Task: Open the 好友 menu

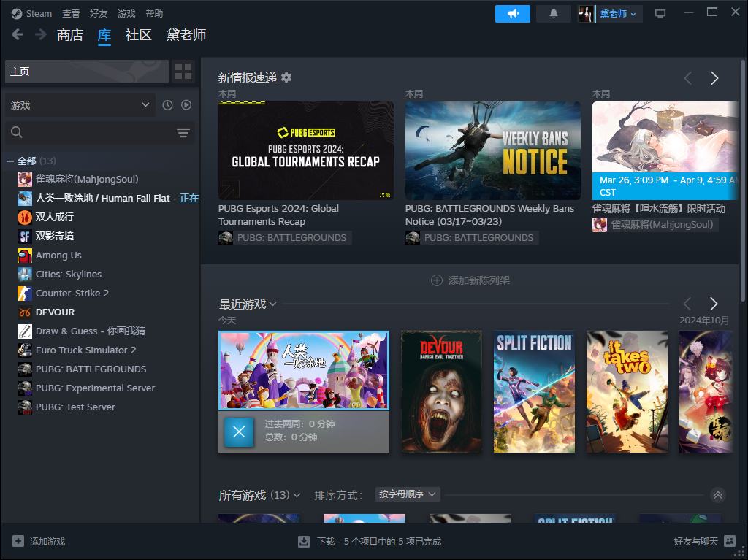Action: point(99,14)
